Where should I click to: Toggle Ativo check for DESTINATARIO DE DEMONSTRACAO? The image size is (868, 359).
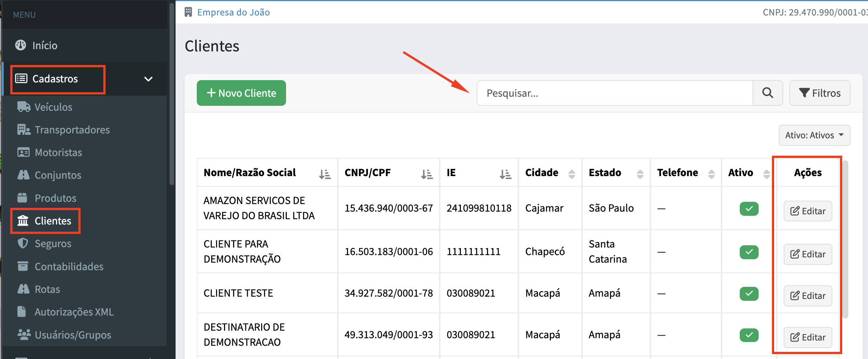[x=749, y=335]
